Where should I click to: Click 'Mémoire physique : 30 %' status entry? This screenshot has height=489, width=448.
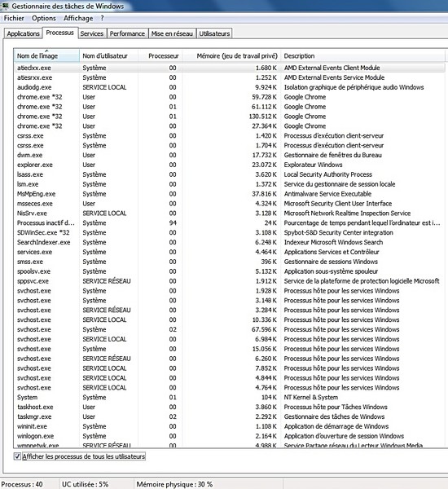(x=174, y=484)
